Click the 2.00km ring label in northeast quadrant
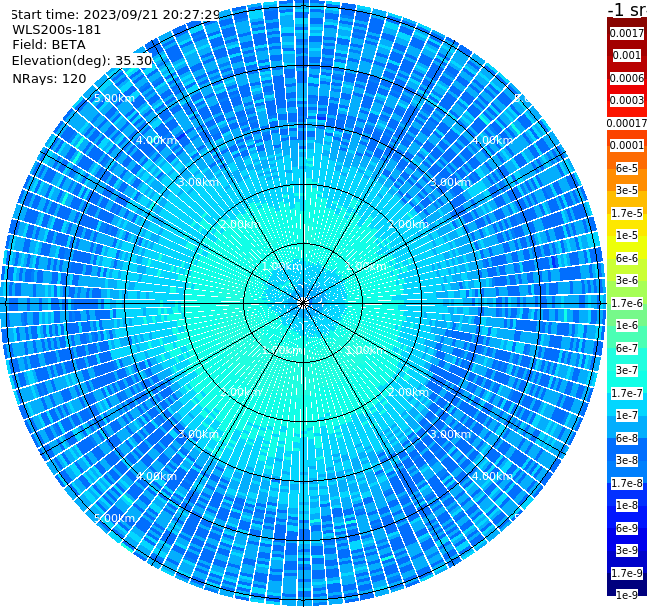This screenshot has height=607, width=647. click(408, 224)
